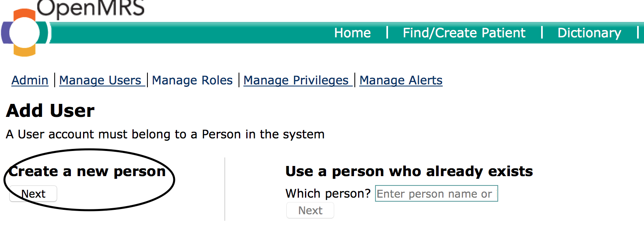Image resolution: width=644 pixels, height=237 pixels.
Task: Click the Create a new person heading
Action: pyautogui.click(x=87, y=171)
